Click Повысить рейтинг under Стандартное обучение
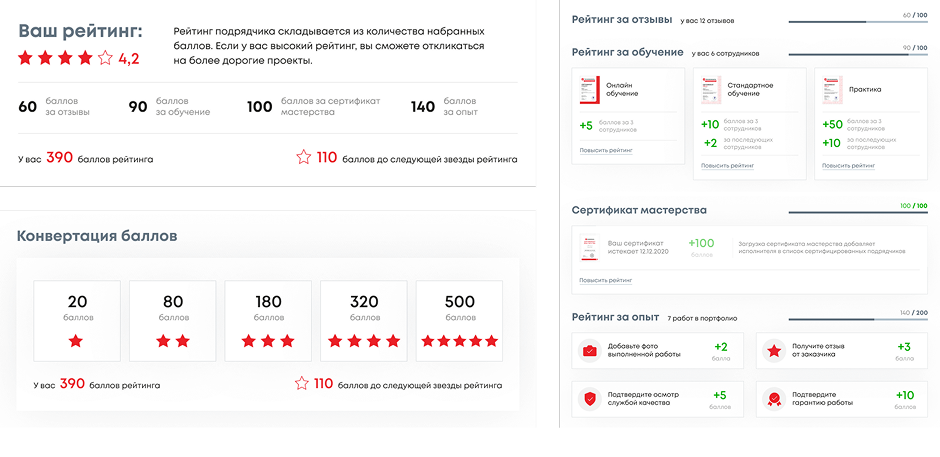940x457 pixels. pos(727,165)
